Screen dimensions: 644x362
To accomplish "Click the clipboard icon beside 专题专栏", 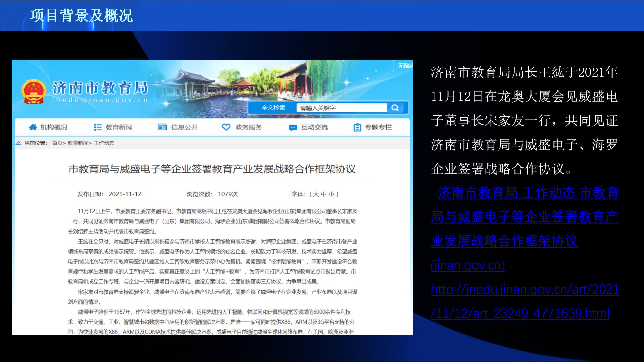I will coord(357,127).
